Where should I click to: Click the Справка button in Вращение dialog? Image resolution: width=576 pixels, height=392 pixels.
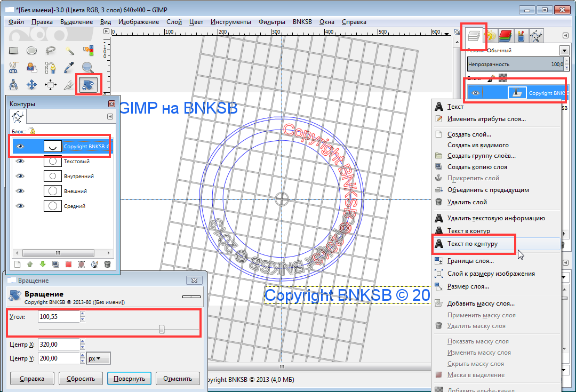[x=32, y=379]
